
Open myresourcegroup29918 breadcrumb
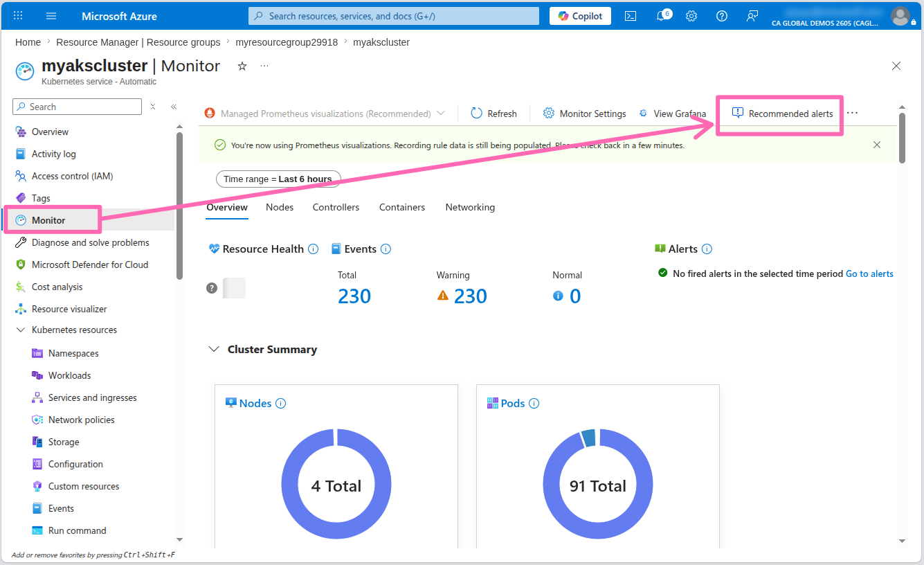tap(287, 42)
